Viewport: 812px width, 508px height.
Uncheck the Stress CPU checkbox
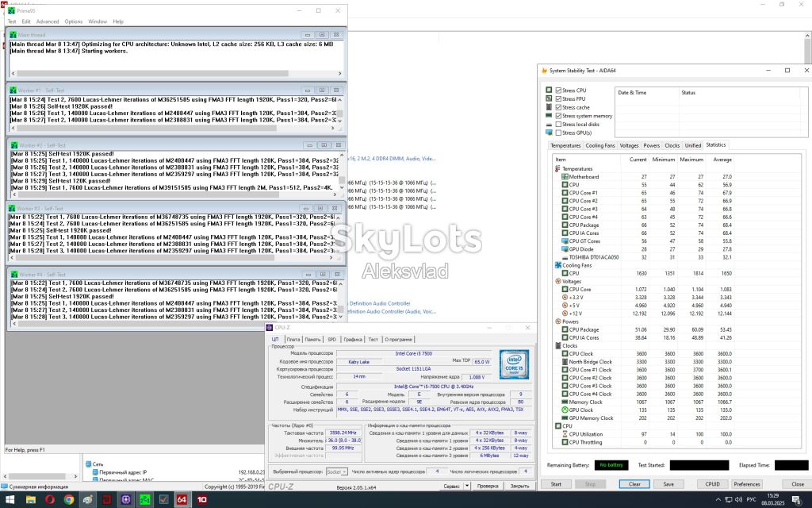[558, 90]
